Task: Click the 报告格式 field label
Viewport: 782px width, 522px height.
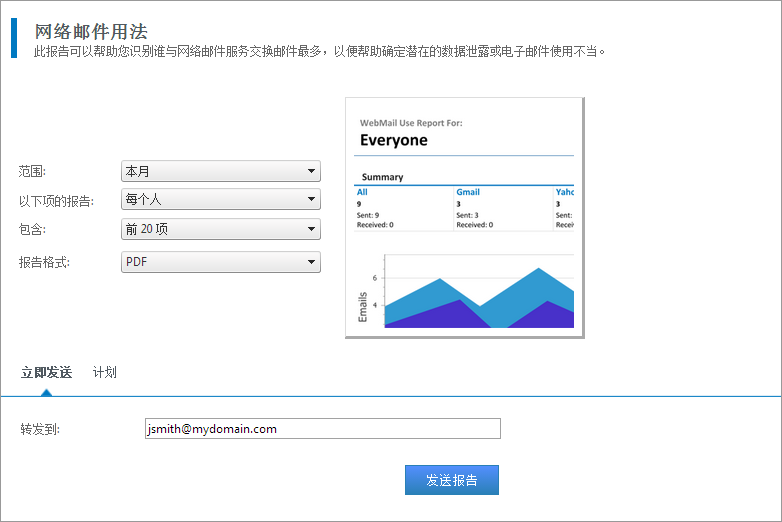Action: click(44, 263)
